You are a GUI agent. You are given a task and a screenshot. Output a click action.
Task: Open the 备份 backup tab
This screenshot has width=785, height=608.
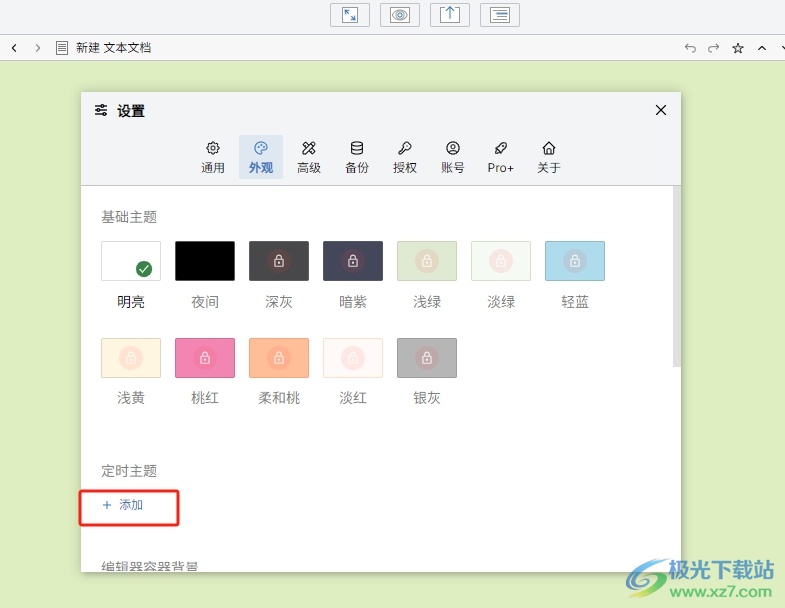357,157
